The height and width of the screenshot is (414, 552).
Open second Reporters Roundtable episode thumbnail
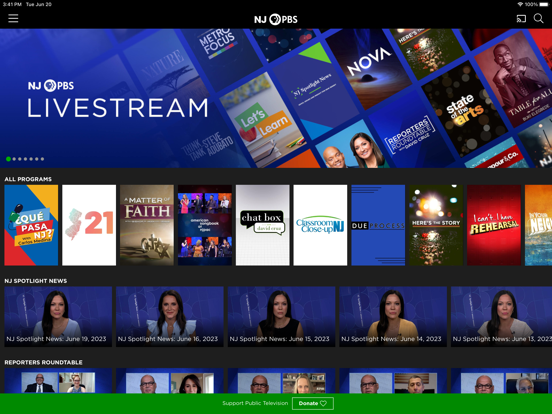point(170,381)
